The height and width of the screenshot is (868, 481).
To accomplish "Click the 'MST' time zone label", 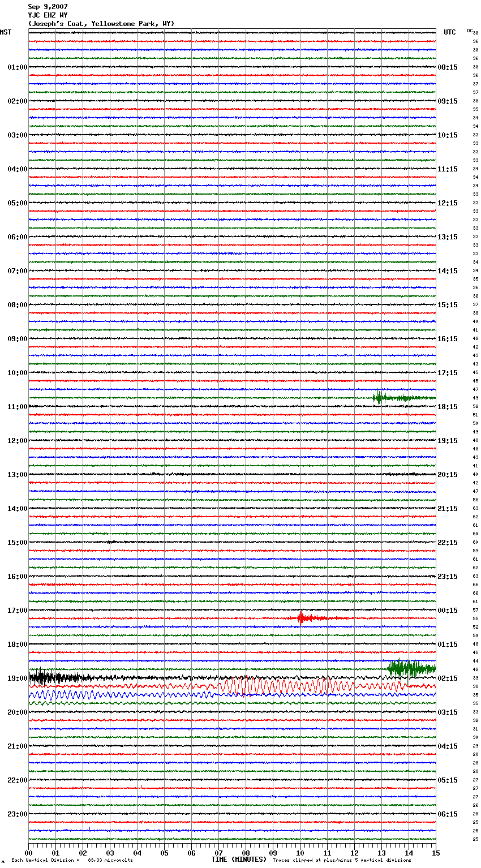I will point(6,32).
